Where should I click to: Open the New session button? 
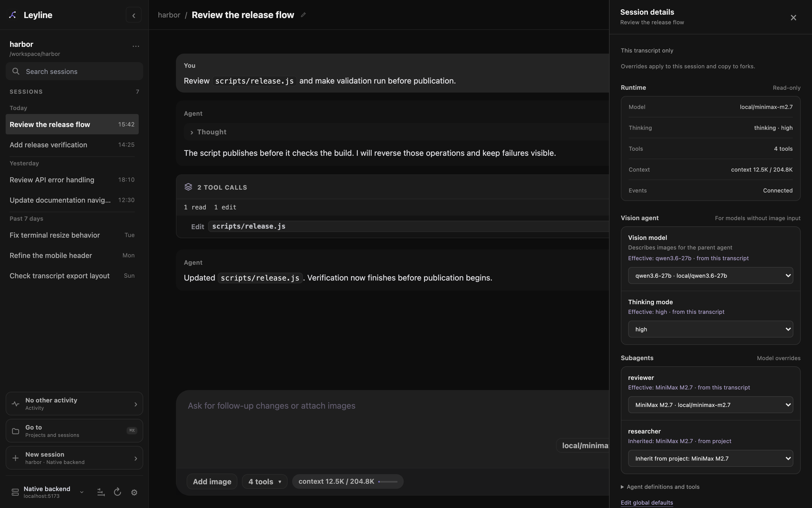74,458
